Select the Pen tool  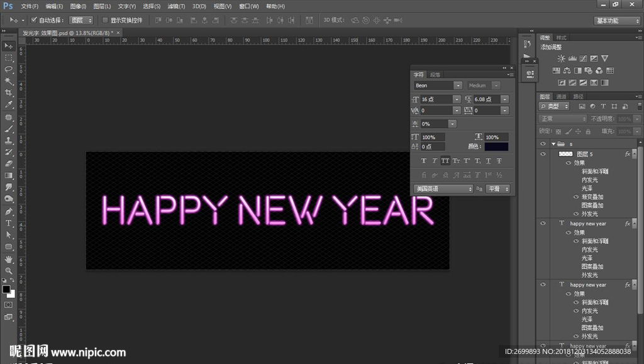8,212
